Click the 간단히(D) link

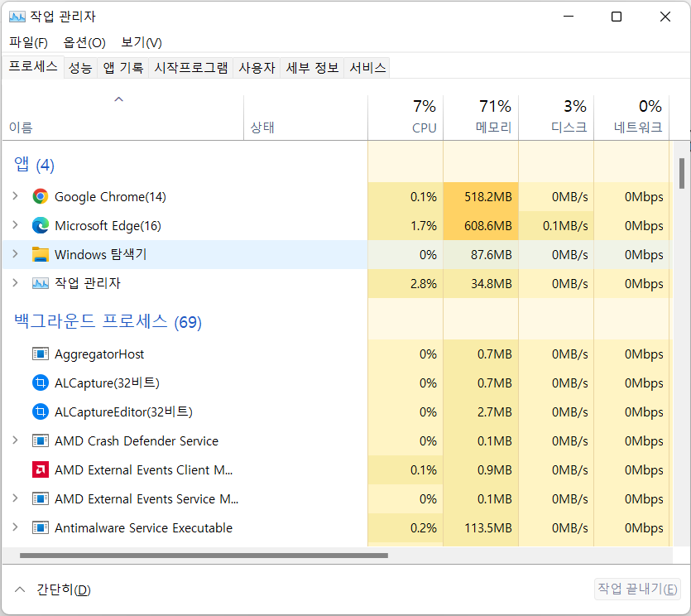[64, 590]
